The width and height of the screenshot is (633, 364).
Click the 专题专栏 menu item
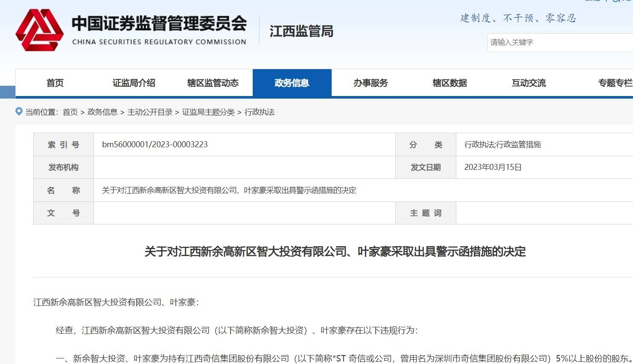(615, 83)
